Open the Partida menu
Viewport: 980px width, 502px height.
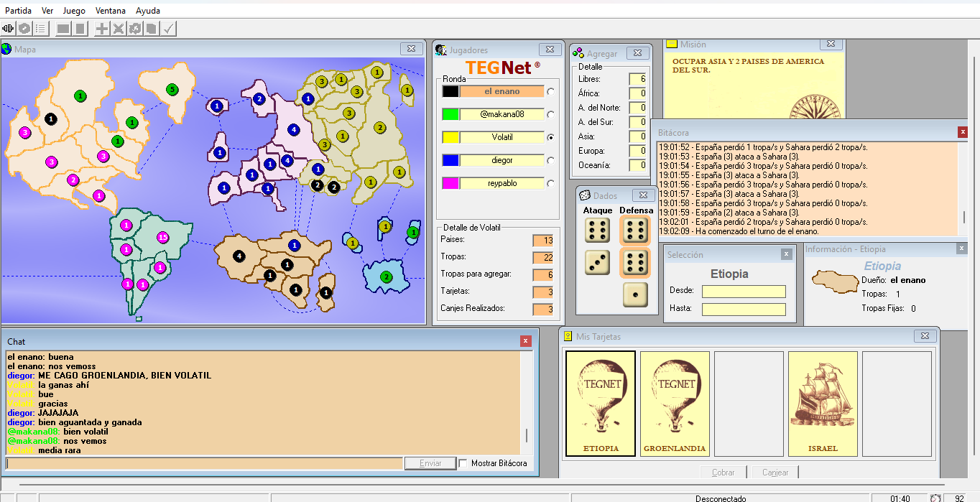pos(19,11)
